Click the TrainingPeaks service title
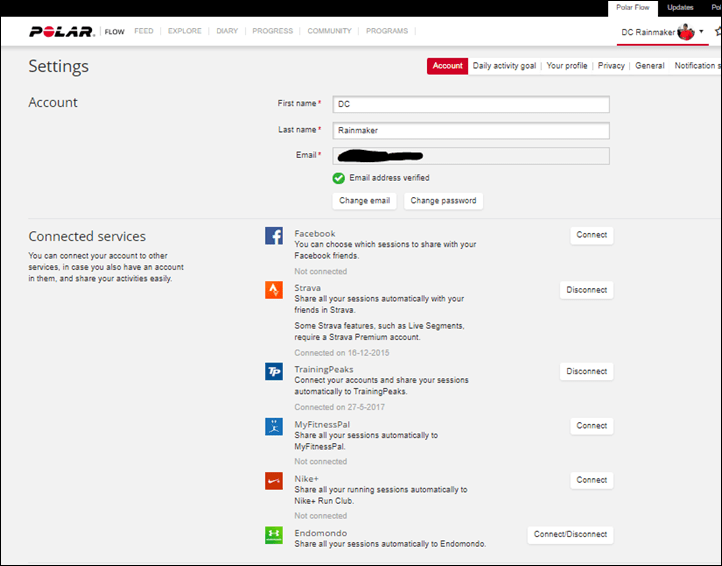This screenshot has width=722, height=566. coord(324,369)
